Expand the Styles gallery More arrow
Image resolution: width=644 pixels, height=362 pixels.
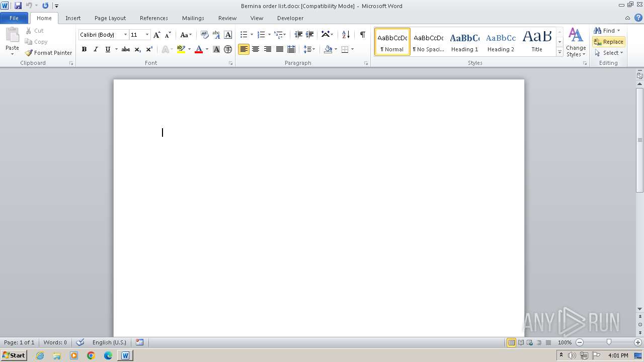(x=559, y=53)
